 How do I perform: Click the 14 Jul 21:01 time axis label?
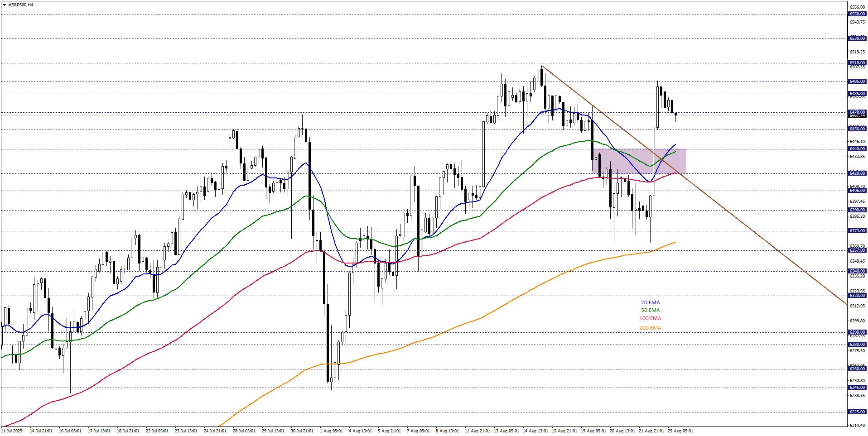(x=41, y=431)
